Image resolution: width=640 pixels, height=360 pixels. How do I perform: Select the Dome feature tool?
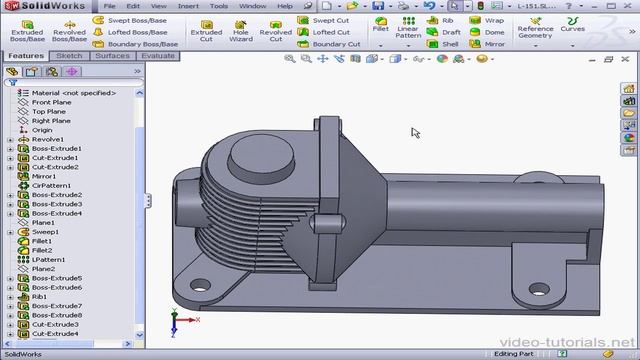pos(487,32)
